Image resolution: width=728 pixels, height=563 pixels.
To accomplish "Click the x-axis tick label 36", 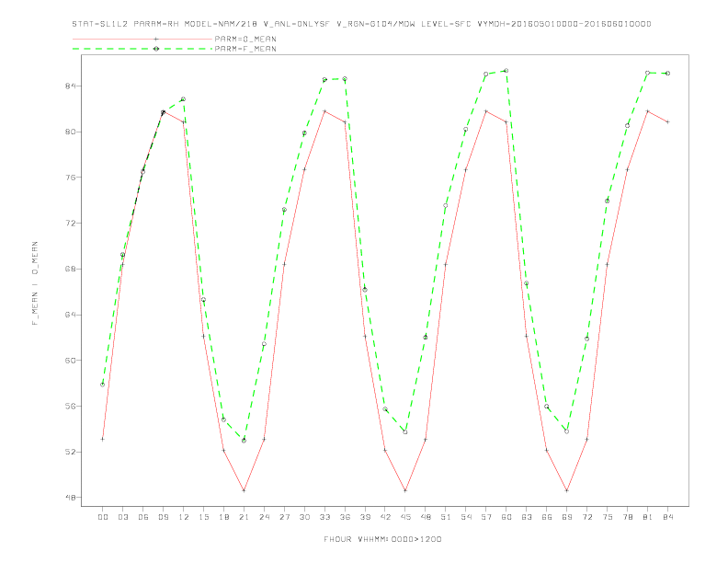I will point(345,517).
